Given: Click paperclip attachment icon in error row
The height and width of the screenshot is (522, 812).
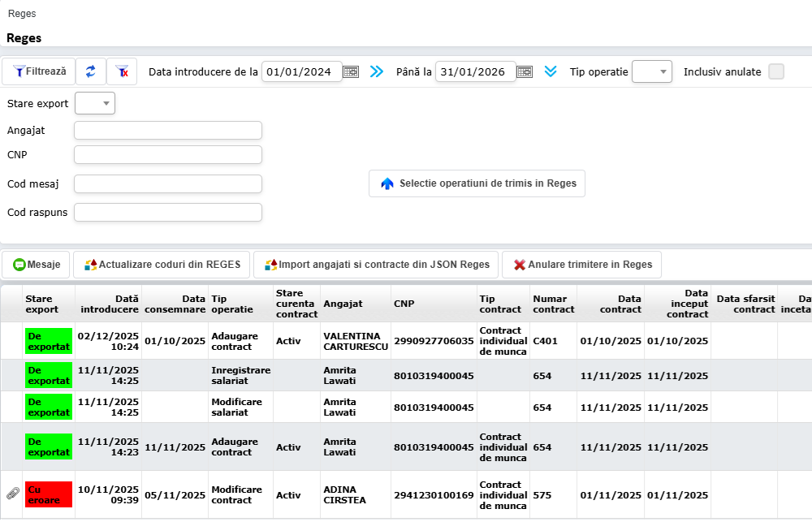Looking at the screenshot, I should (x=12, y=494).
